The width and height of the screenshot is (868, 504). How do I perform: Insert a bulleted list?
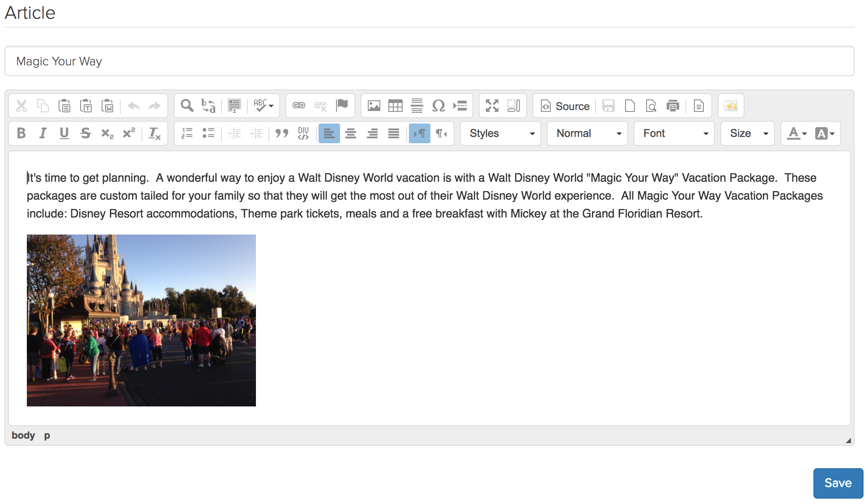208,133
